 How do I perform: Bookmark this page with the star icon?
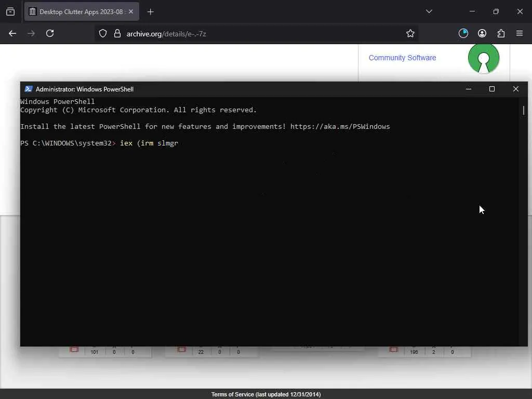(x=410, y=33)
